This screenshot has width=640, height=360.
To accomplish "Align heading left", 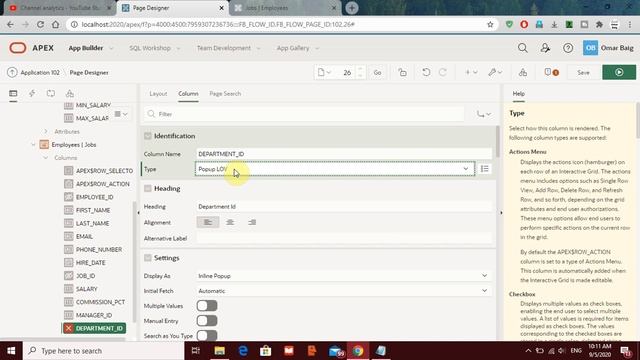I will [208, 222].
